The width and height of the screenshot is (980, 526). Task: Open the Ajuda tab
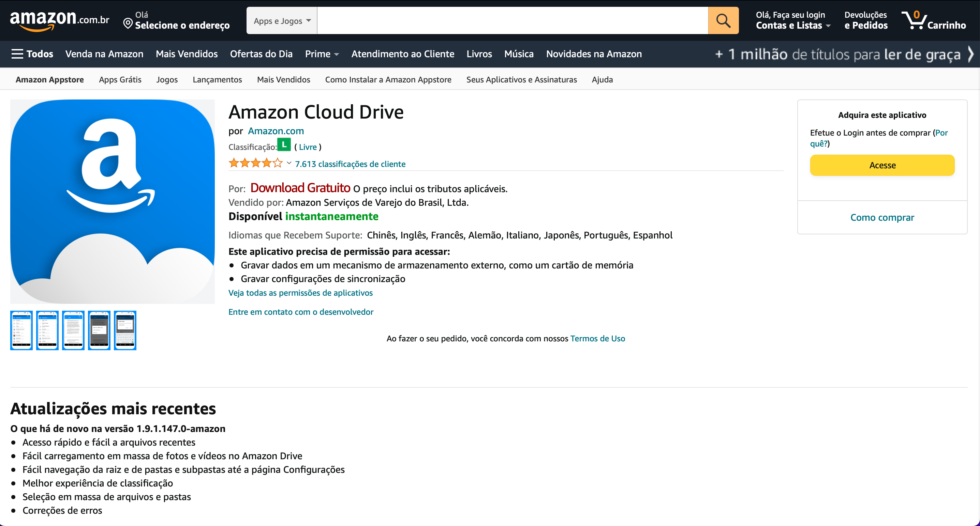point(602,79)
